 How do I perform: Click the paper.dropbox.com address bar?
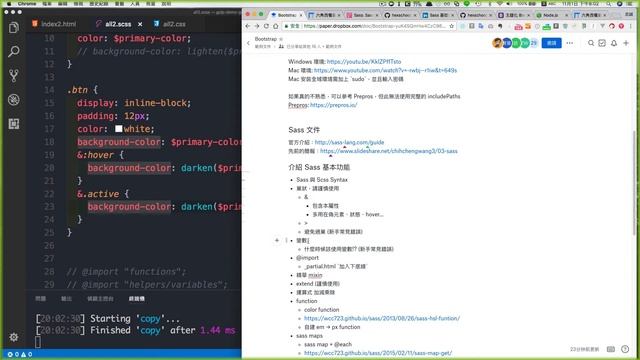(369, 26)
